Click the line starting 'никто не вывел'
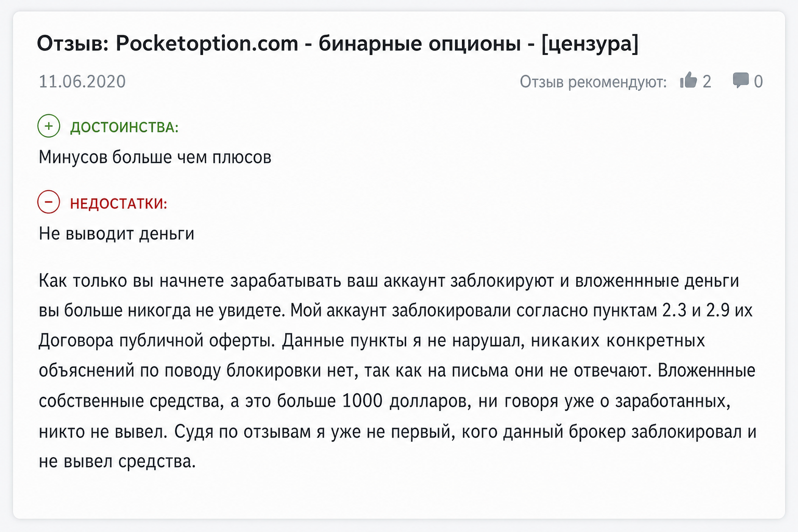798x532 pixels. (x=397, y=431)
